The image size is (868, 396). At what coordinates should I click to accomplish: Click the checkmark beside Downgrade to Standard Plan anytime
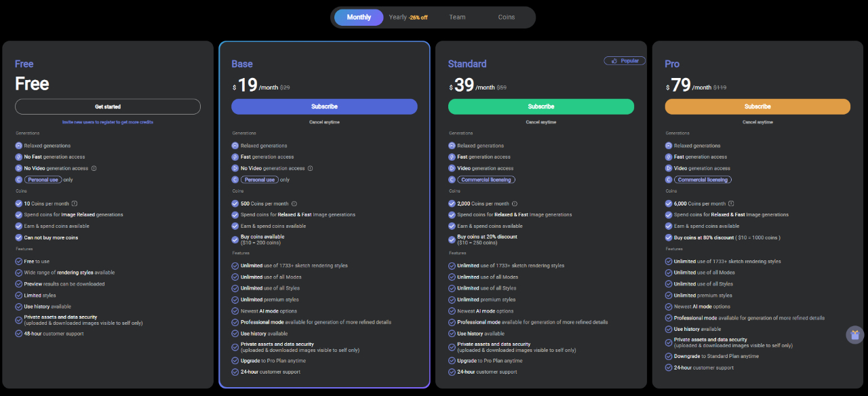coord(669,356)
